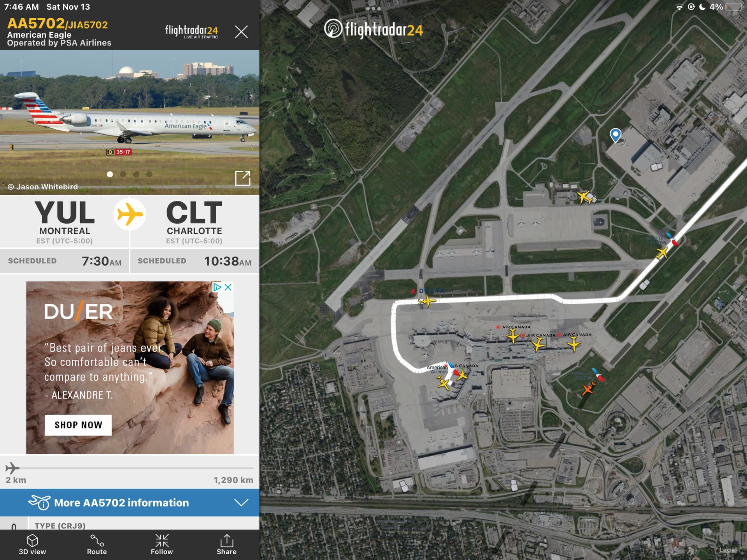
Task: Click the flight progress bar plane marker
Action: point(12,468)
